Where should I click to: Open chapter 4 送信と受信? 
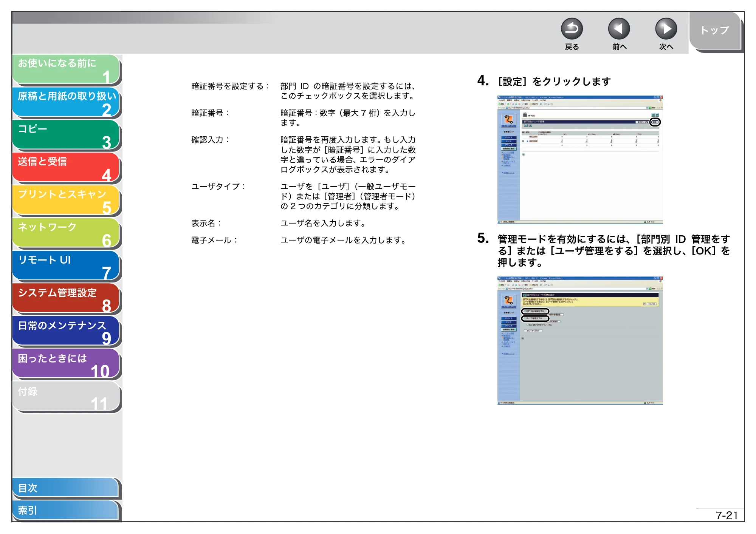pos(66,168)
